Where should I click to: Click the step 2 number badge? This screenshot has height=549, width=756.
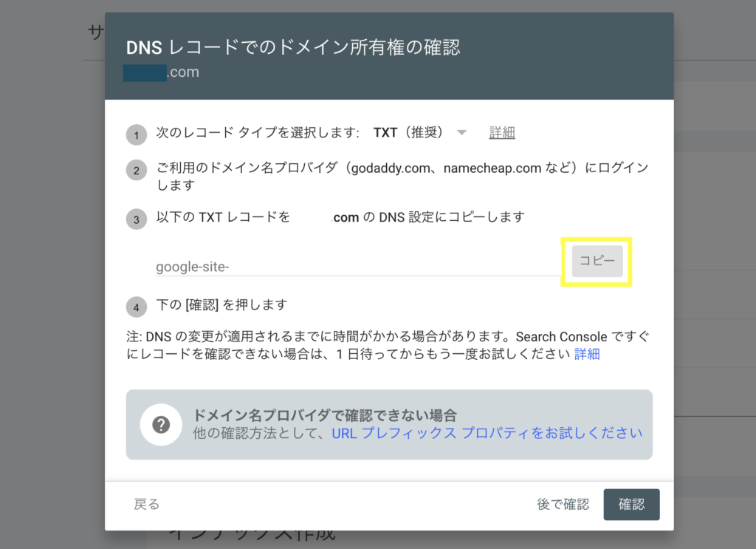pyautogui.click(x=136, y=171)
